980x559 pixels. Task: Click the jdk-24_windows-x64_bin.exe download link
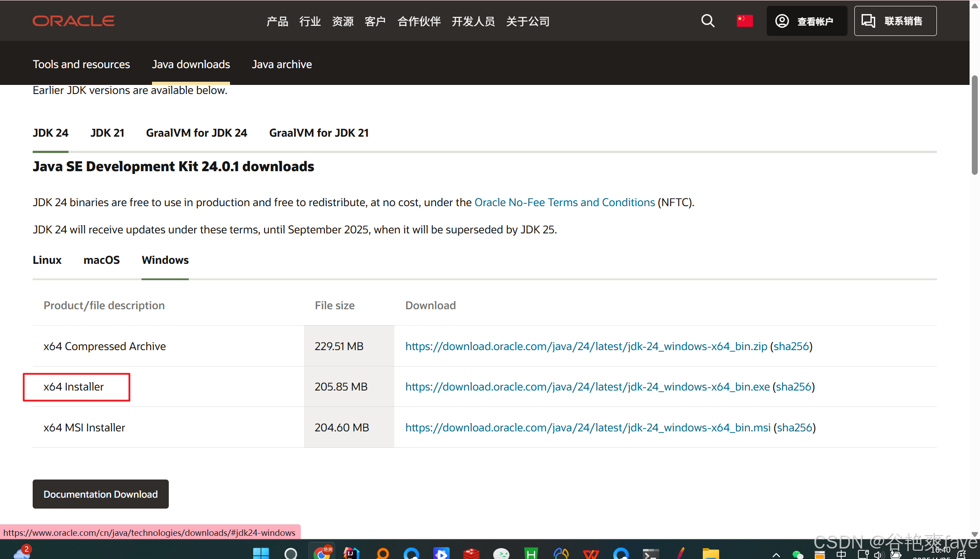tap(587, 387)
